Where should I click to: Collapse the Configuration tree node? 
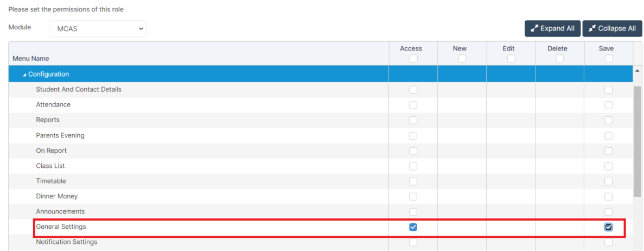24,74
